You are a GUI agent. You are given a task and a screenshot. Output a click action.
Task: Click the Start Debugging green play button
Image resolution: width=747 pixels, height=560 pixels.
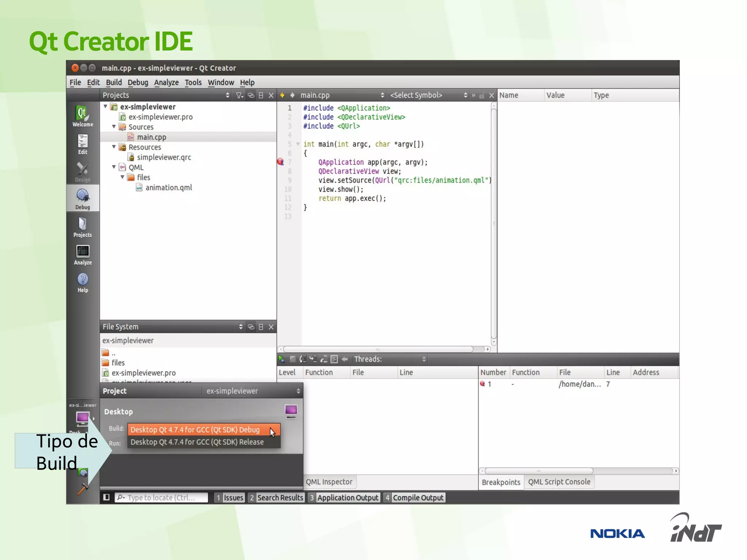click(282, 359)
